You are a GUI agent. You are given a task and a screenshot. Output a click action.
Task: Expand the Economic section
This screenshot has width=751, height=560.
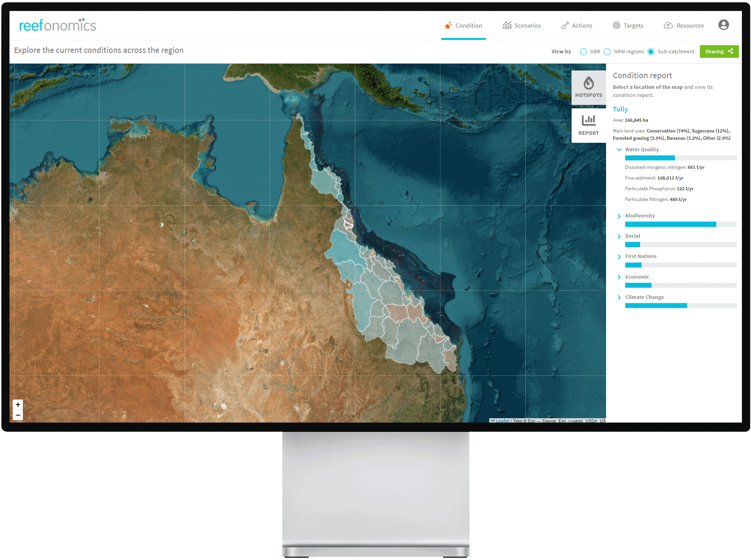pos(619,277)
